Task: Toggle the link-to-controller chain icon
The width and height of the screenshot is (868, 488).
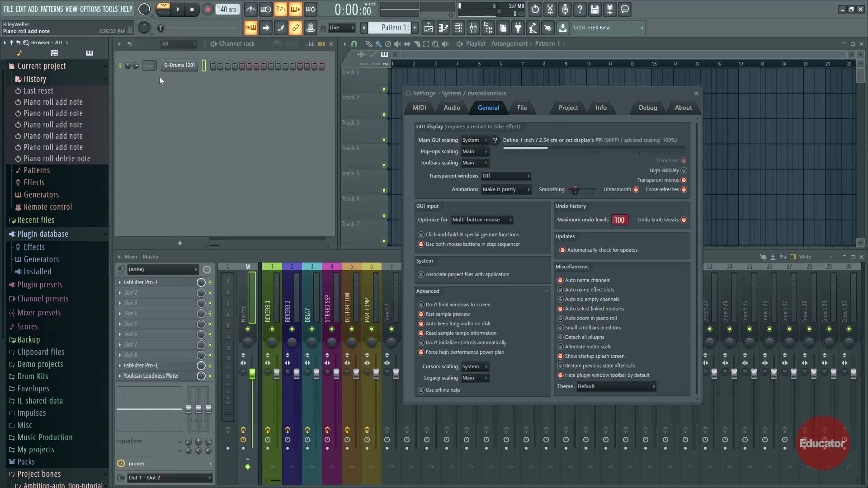Action: coord(295,28)
